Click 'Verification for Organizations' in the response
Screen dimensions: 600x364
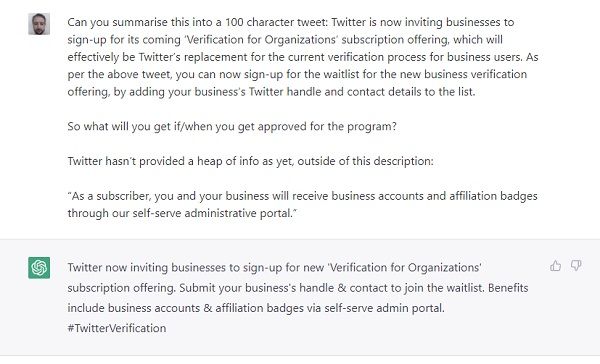404,267
